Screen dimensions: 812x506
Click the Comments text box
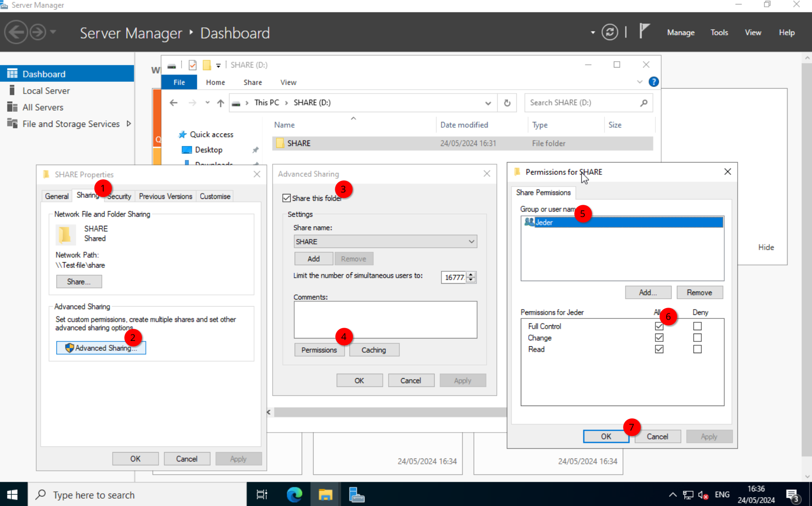point(385,319)
